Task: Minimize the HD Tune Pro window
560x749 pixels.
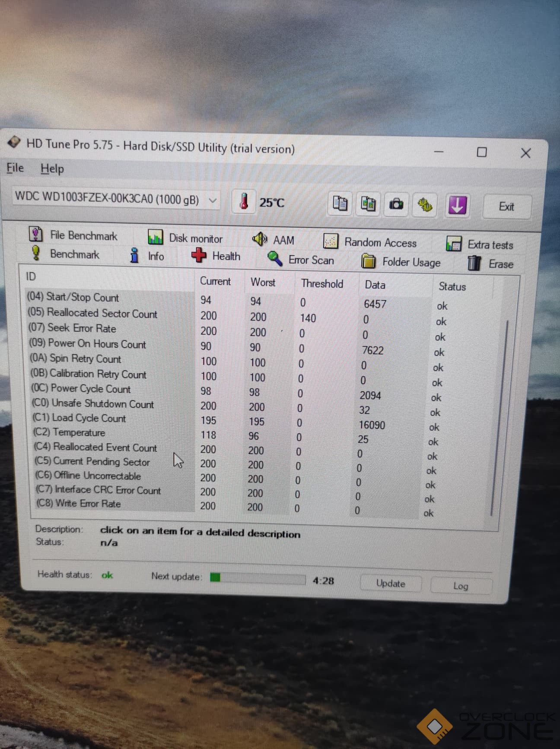Action: coord(439,152)
